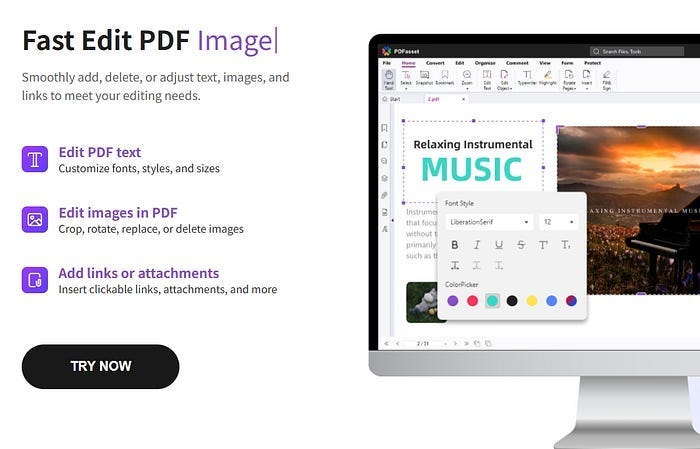Image resolution: width=700 pixels, height=449 pixels.
Task: Pick the teal color swatch
Action: (492, 301)
